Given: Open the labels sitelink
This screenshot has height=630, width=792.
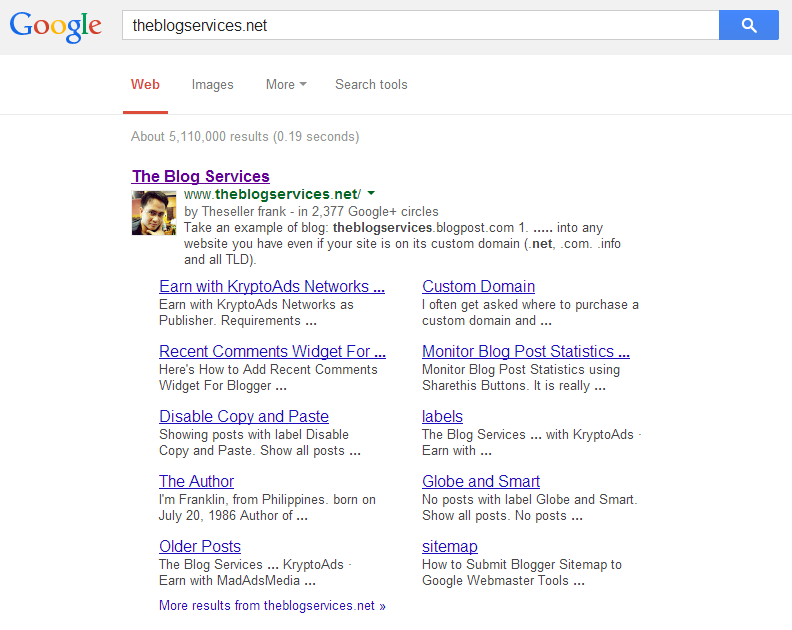Looking at the screenshot, I should click(442, 416).
